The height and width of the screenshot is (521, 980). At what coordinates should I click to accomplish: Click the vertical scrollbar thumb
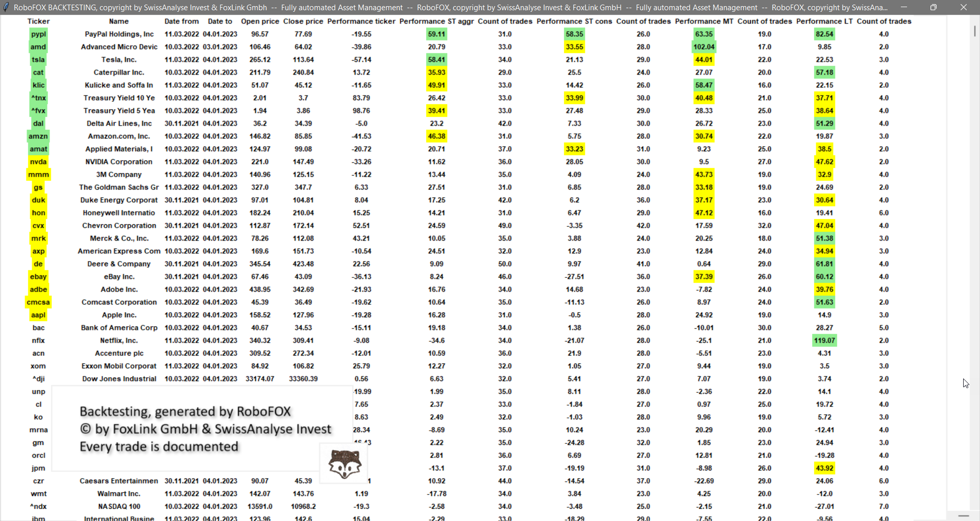(x=974, y=31)
